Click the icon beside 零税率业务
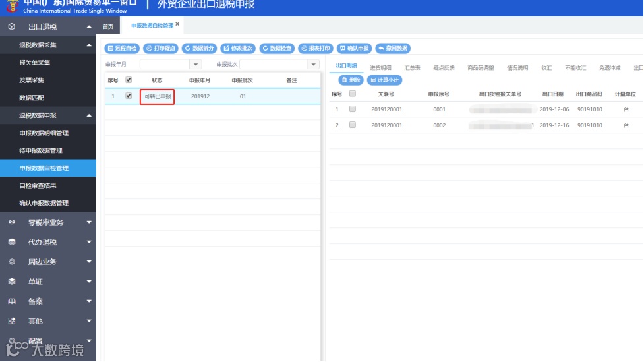This screenshot has height=362, width=644. coord(12,222)
